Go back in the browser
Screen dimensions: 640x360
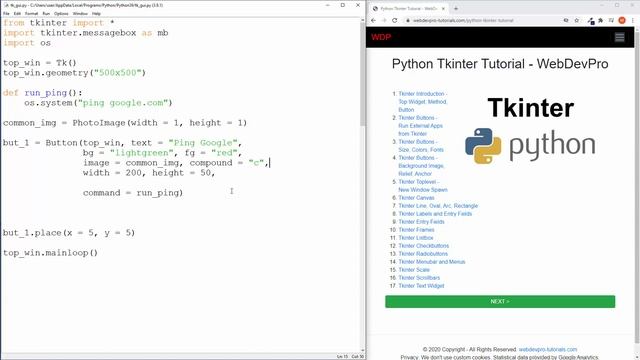373,20
